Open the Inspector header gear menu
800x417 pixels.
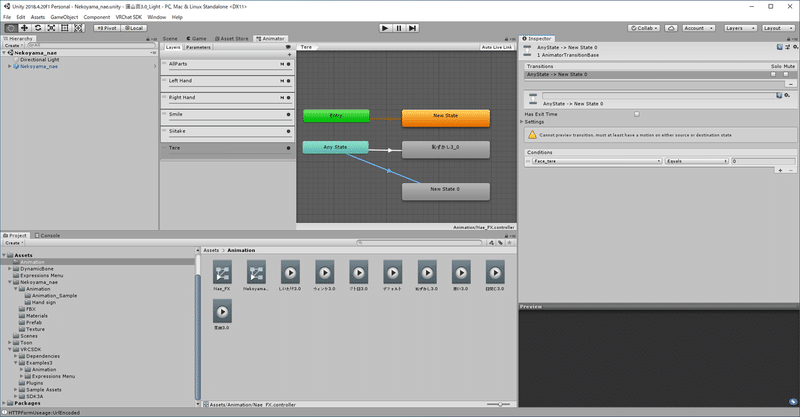pyautogui.click(x=795, y=47)
